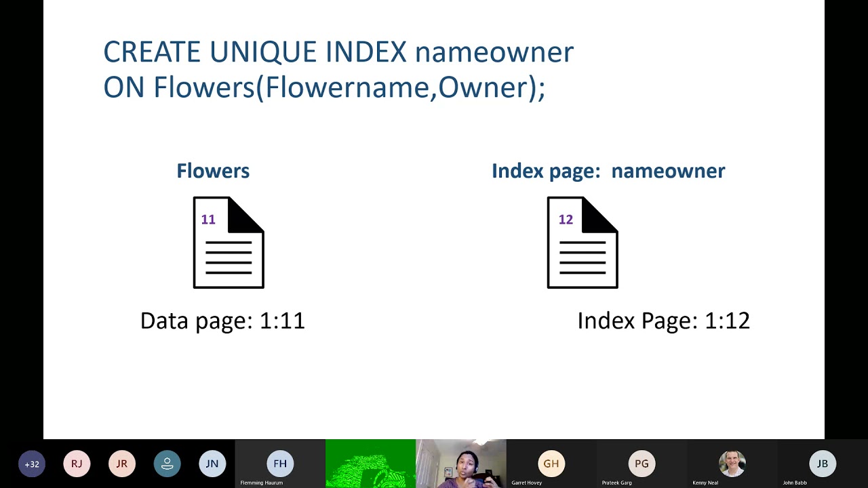The image size is (868, 488).
Task: Click the Flowers data page 11 icon
Action: pyautogui.click(x=229, y=243)
